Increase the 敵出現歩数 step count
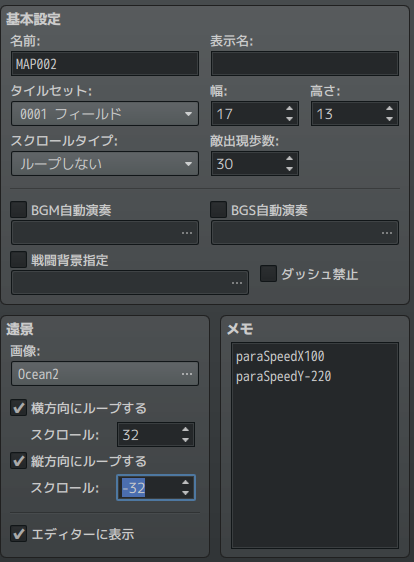Screen dimensions: 414x562 click(290, 158)
